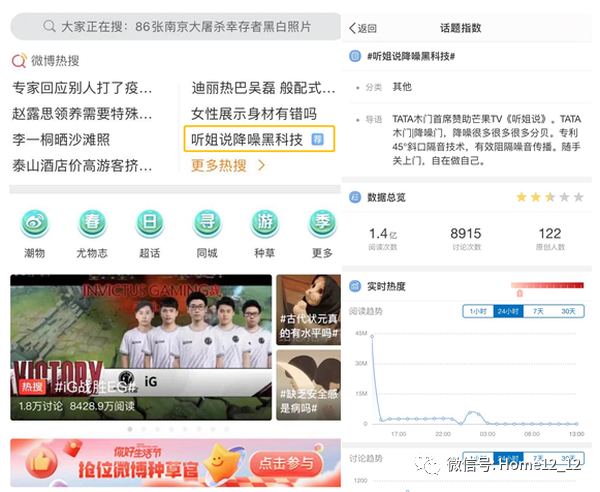Open hot search 迪丽热巴吴磊 般配式…
The width and height of the screenshot is (600, 492).
click(x=263, y=88)
